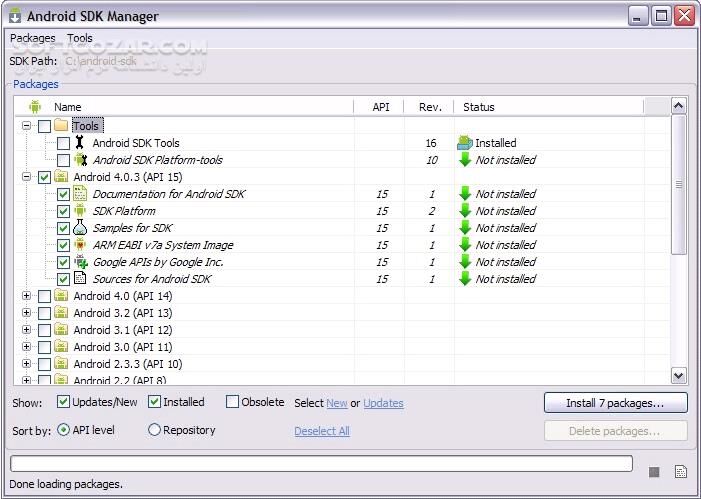Click the green download arrow for SDK Platform
This screenshot has height=499, width=701.
[x=465, y=211]
